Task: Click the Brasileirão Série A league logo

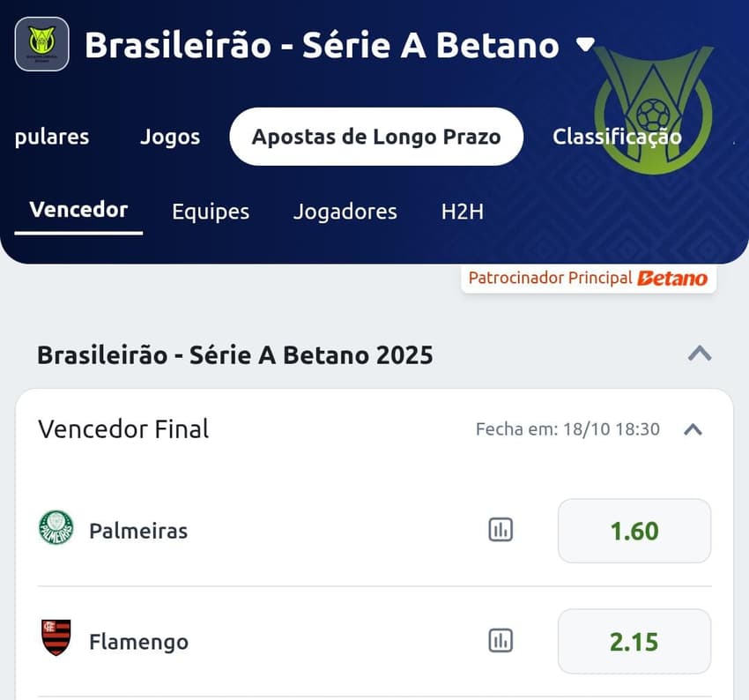Action: pyautogui.click(x=41, y=45)
